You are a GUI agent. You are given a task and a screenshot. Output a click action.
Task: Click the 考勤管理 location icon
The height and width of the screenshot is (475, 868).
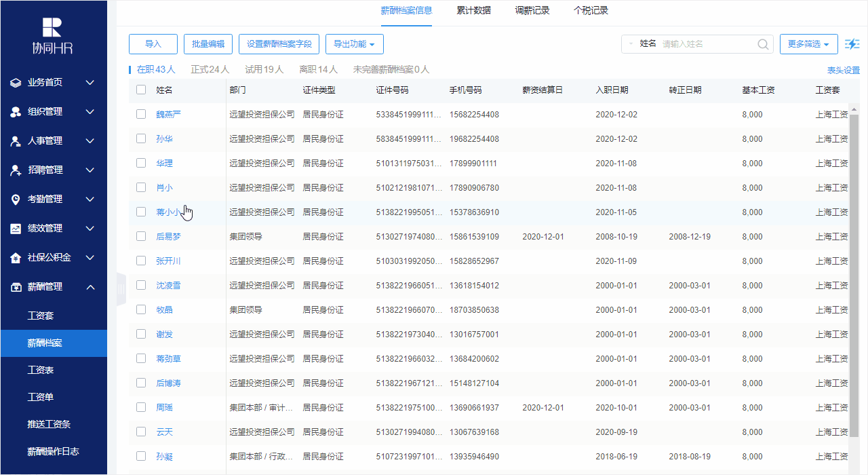tap(16, 199)
